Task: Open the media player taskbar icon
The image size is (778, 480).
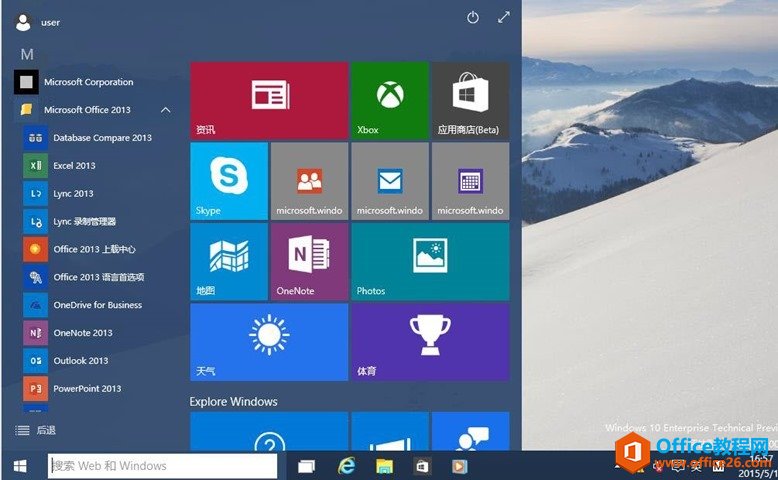Action: 459,466
